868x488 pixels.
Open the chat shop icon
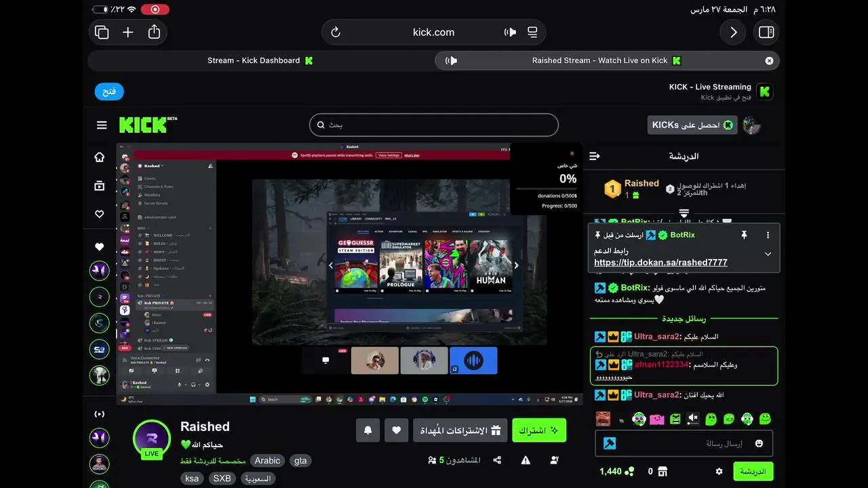(663, 471)
